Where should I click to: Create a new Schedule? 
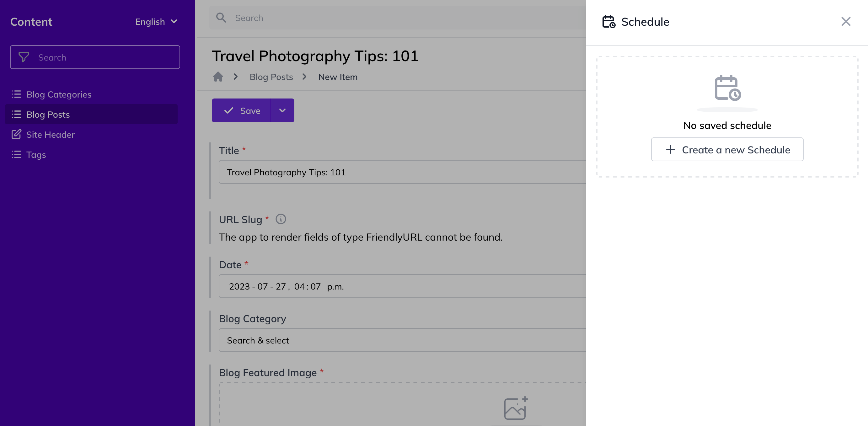727,150
